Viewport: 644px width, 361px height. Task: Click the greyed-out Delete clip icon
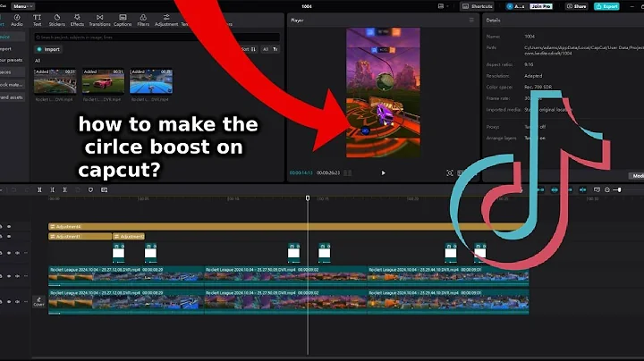(78, 190)
